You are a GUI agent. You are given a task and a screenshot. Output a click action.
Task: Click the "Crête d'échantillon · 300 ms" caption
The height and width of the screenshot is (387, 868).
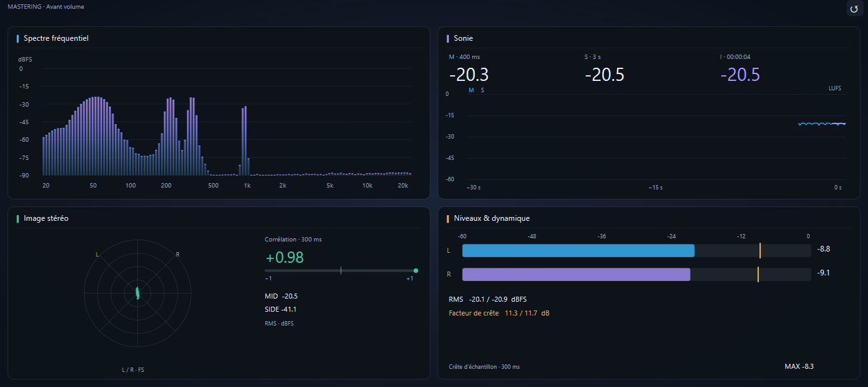(484, 367)
